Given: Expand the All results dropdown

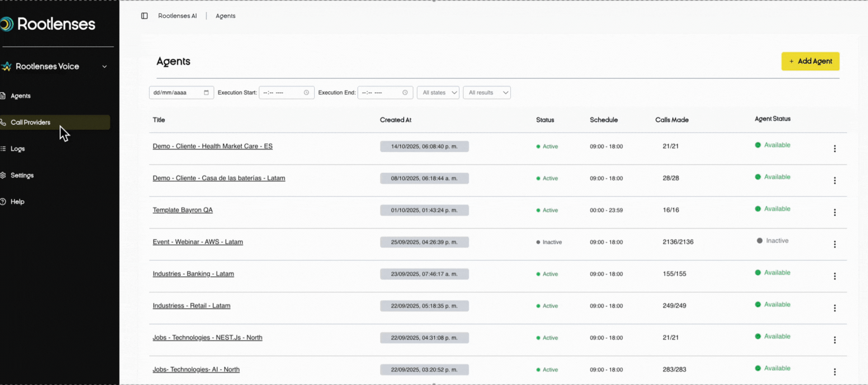Looking at the screenshot, I should tap(486, 92).
